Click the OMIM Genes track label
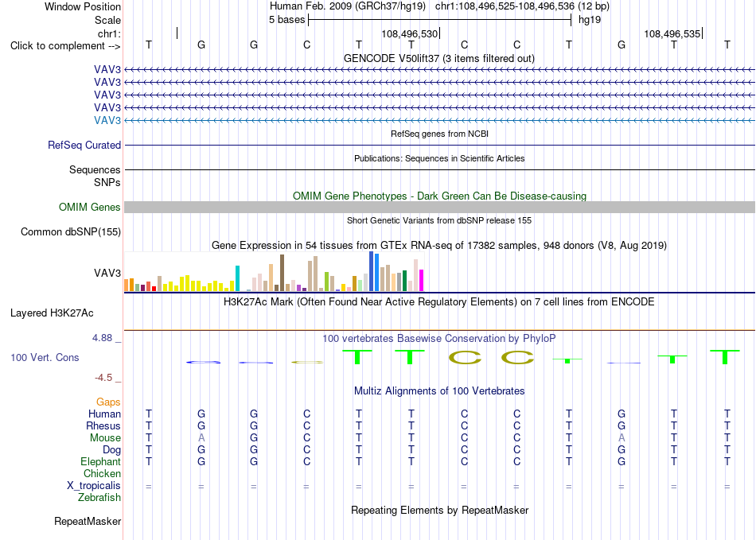 (x=90, y=207)
